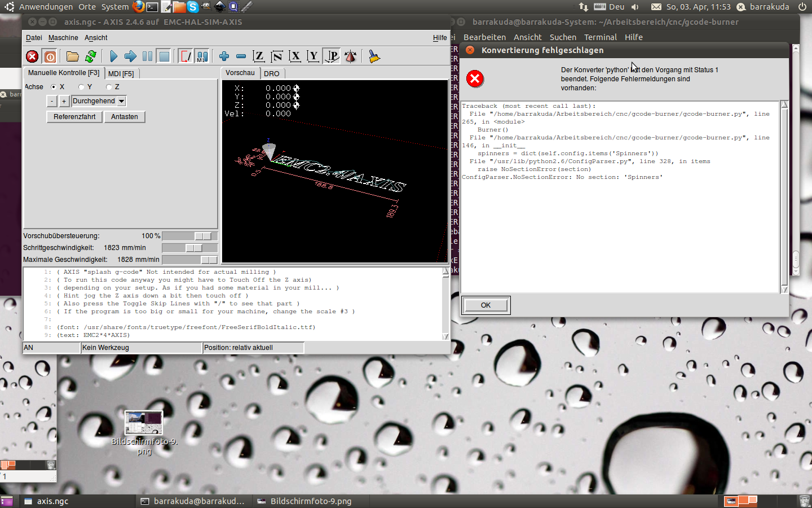This screenshot has width=812, height=508.
Task: Launch Skype from the top panel
Action: point(193,7)
